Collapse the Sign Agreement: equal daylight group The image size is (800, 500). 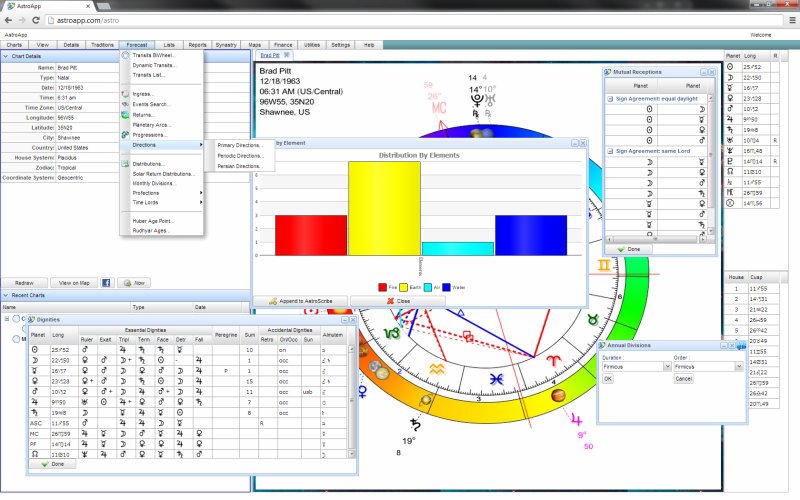[x=609, y=99]
